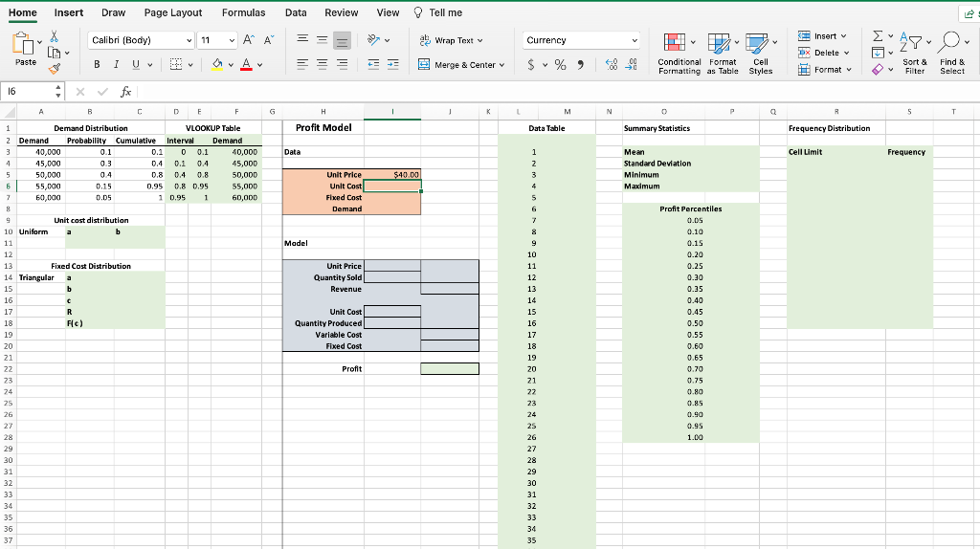Click the Select All corner triangle
Screen dimensions: 980x549
coord(10,113)
